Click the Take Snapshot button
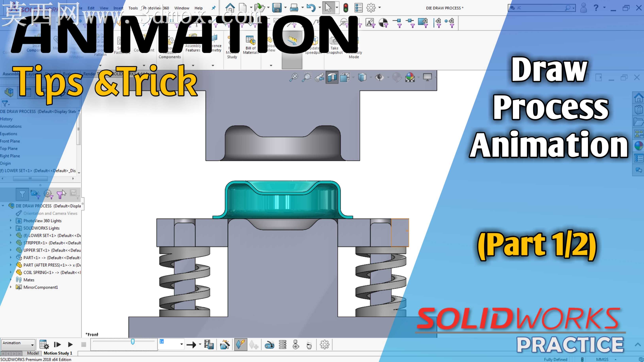Screen dimensions: 644x362 click(334, 45)
